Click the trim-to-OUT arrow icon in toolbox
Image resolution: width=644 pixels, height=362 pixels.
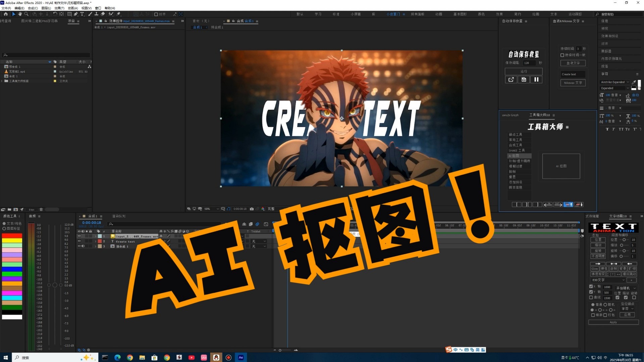[x=558, y=205]
